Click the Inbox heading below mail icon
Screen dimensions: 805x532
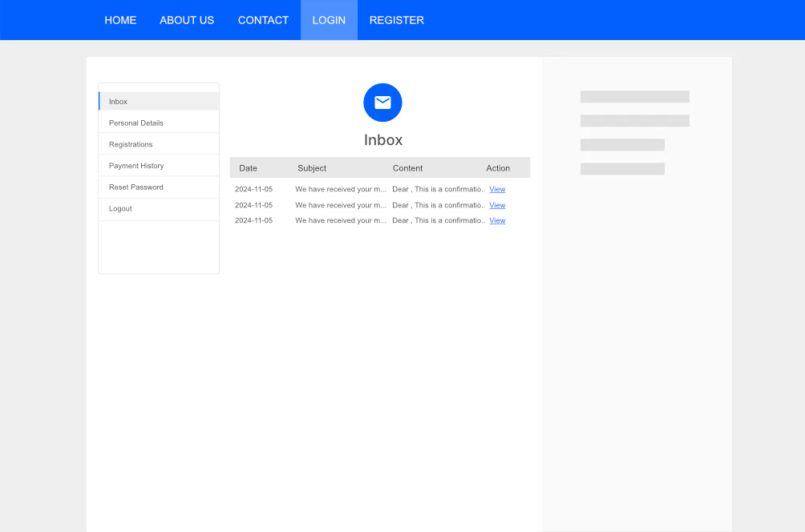[x=383, y=140]
